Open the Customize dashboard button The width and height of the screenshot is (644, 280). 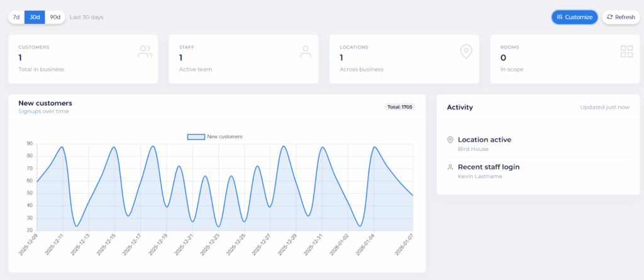[x=574, y=17]
